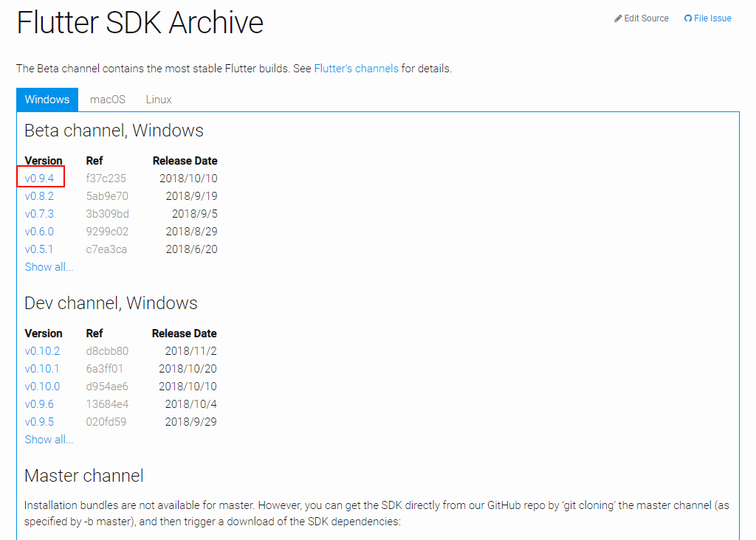Click release date 2018/9/29
Screen dimensions: 756x540
(x=191, y=422)
